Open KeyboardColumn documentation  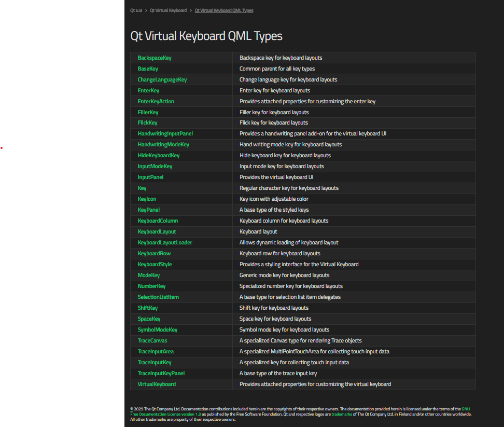point(158,221)
